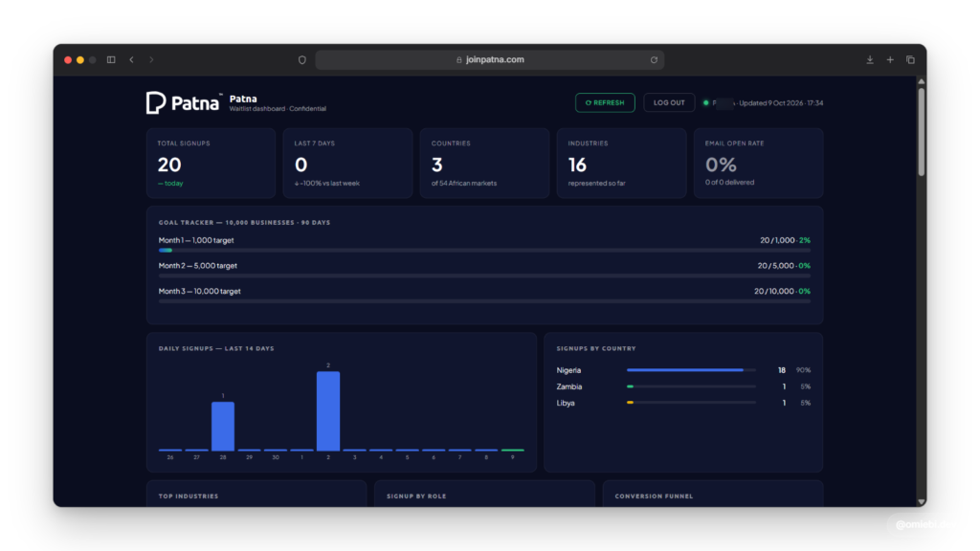
Task: Click the "of 54 African markets" caption
Action: (x=464, y=184)
